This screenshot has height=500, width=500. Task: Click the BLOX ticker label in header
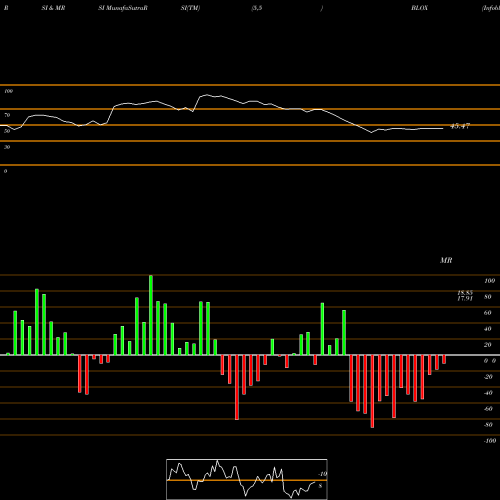tap(419, 8)
